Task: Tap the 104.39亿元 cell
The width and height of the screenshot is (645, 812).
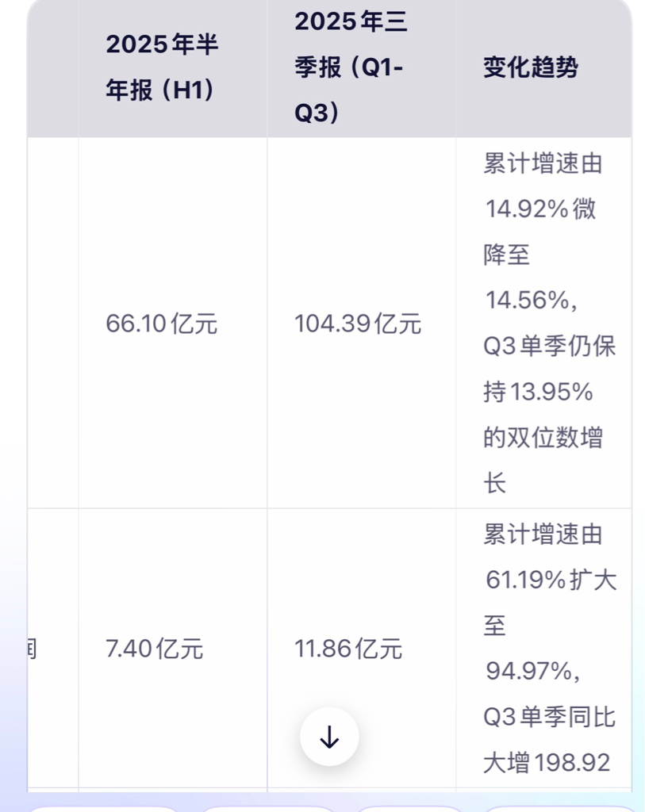Action: pyautogui.click(x=358, y=324)
